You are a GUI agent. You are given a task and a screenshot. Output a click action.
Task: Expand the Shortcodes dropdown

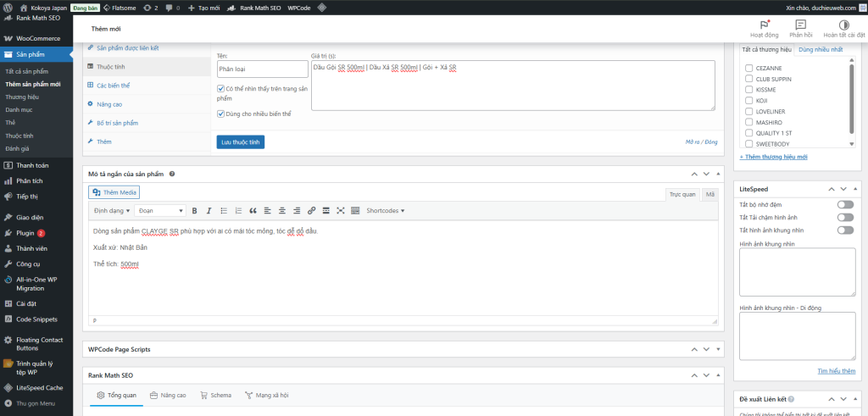click(x=385, y=210)
